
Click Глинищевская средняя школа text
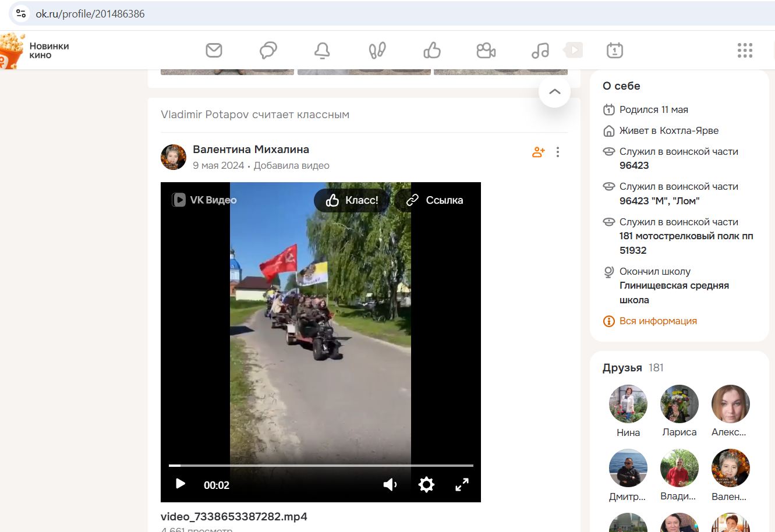674,293
